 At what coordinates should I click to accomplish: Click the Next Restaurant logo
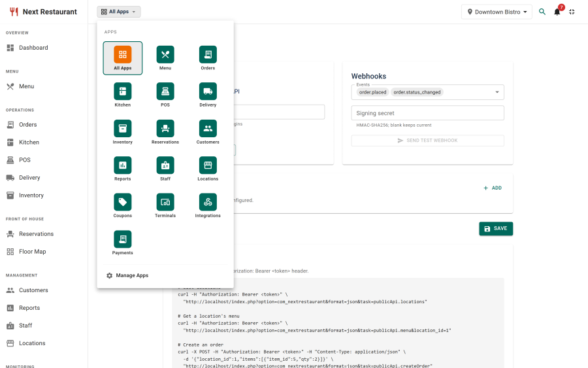[x=43, y=12]
